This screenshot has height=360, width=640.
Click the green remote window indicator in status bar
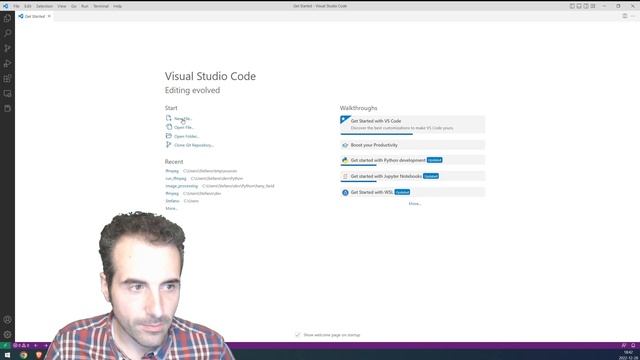point(5,345)
